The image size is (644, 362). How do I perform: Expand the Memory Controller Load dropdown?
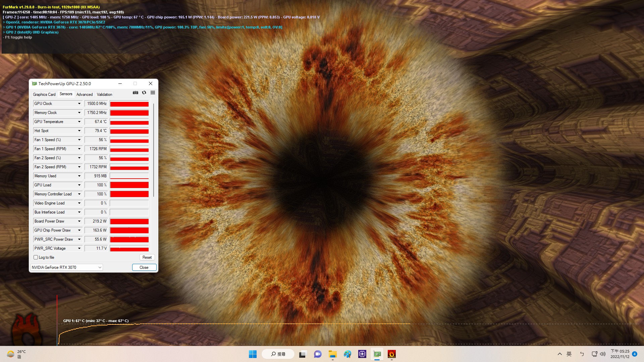click(x=79, y=194)
